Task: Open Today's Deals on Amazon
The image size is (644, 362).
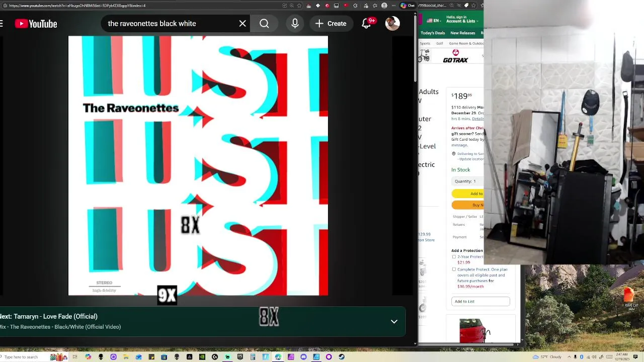Action: [433, 33]
